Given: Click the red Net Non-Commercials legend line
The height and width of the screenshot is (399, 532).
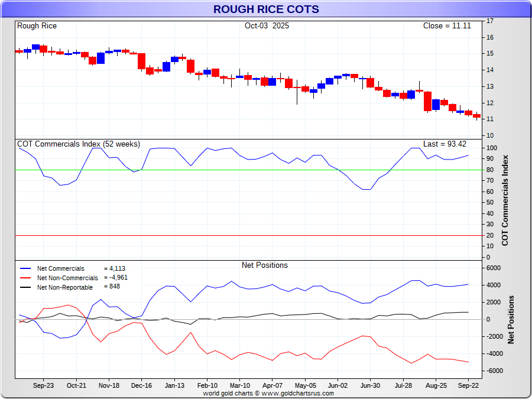Looking at the screenshot, I should pos(25,278).
